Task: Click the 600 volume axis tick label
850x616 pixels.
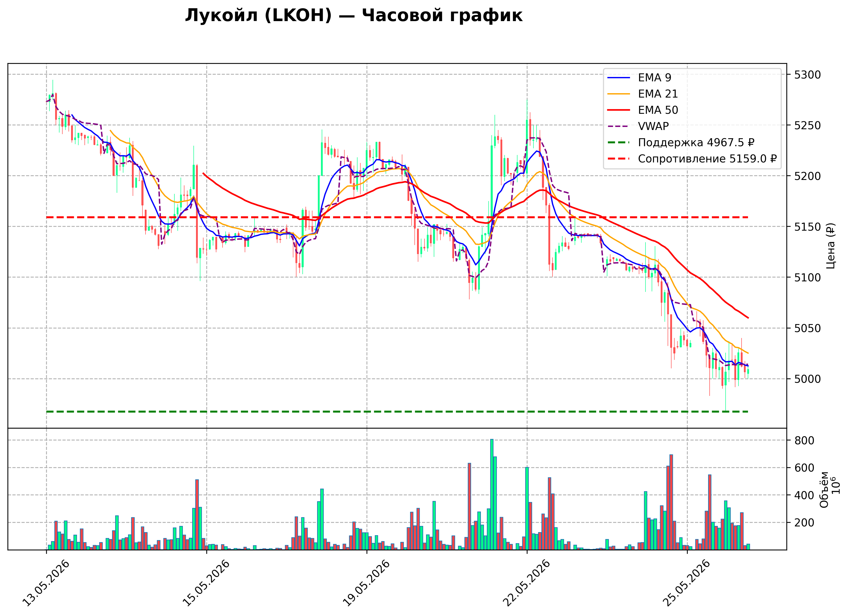Action: click(x=804, y=468)
